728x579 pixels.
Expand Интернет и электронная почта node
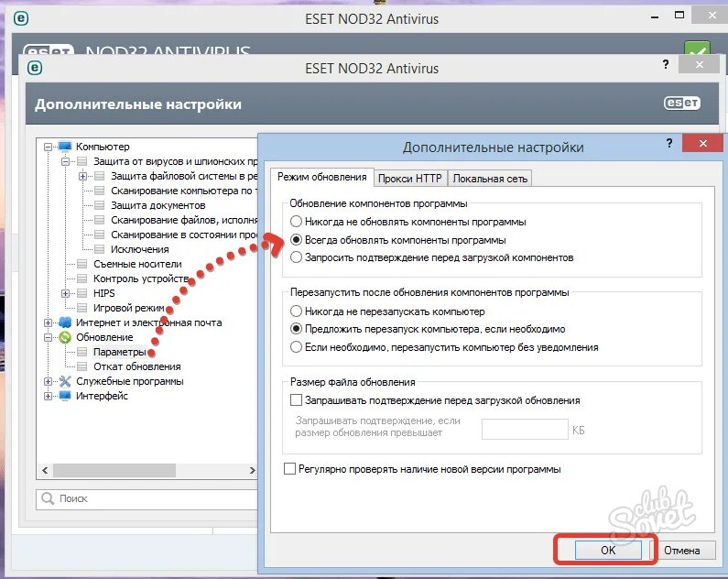(48, 322)
